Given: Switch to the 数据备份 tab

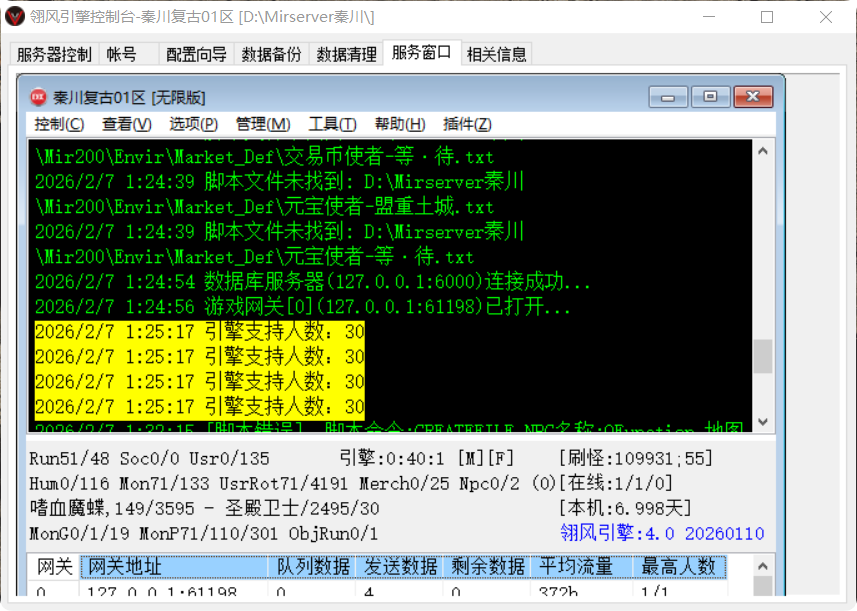Looking at the screenshot, I should pos(271,54).
